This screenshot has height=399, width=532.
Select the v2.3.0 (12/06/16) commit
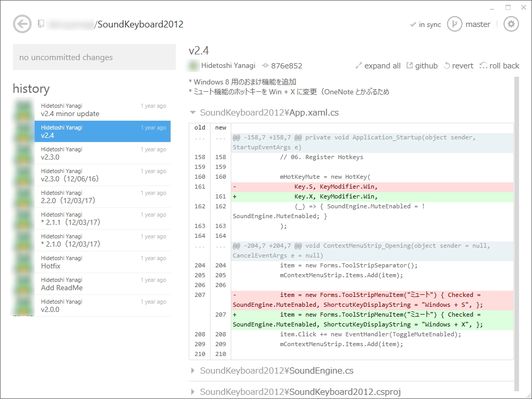[103, 175]
